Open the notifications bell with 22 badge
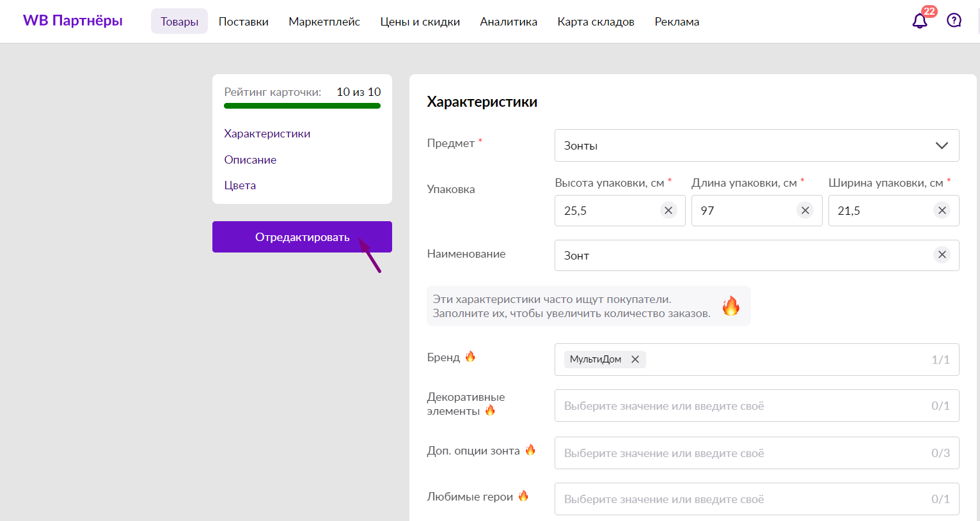 click(920, 20)
